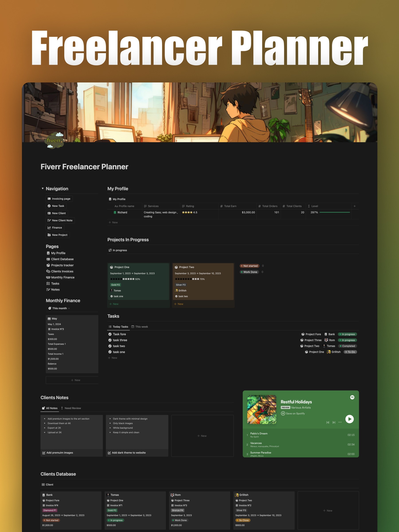
Task: Play the Restful Holidays playlist
Action: [349, 419]
